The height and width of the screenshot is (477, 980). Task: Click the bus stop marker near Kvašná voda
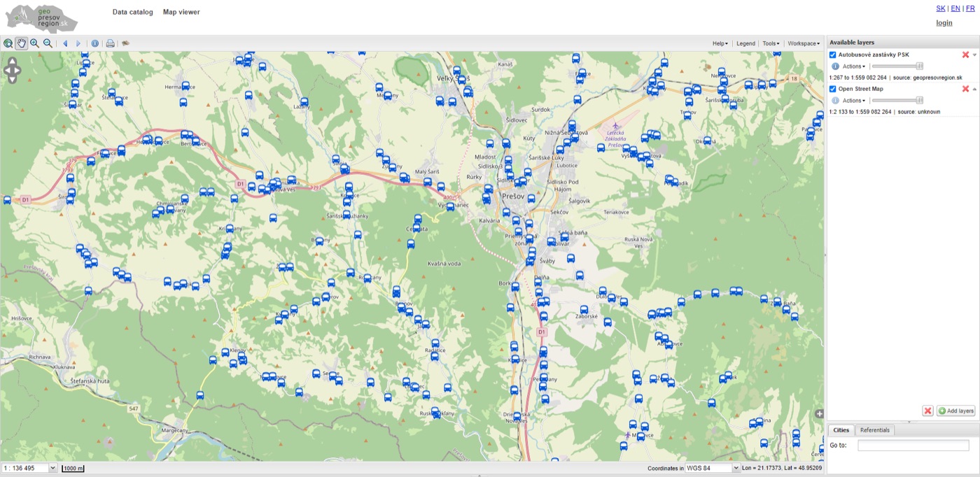411,244
